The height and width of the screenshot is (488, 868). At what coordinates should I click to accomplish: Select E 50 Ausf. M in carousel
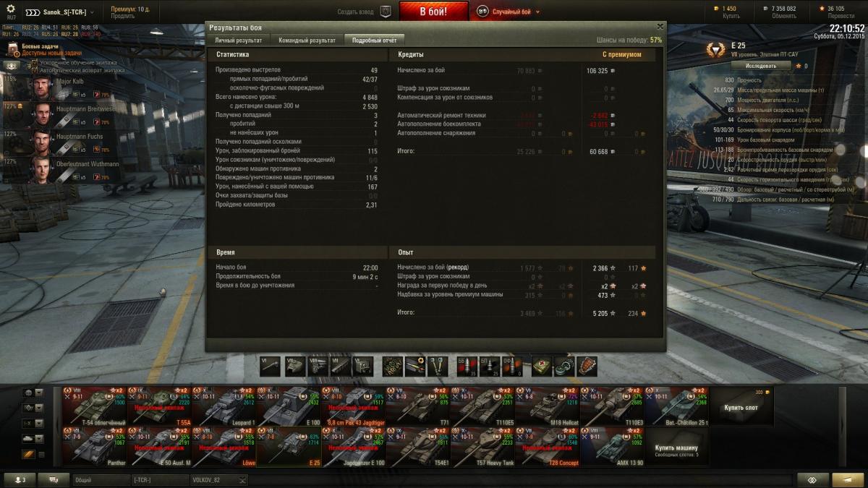pyautogui.click(x=159, y=447)
